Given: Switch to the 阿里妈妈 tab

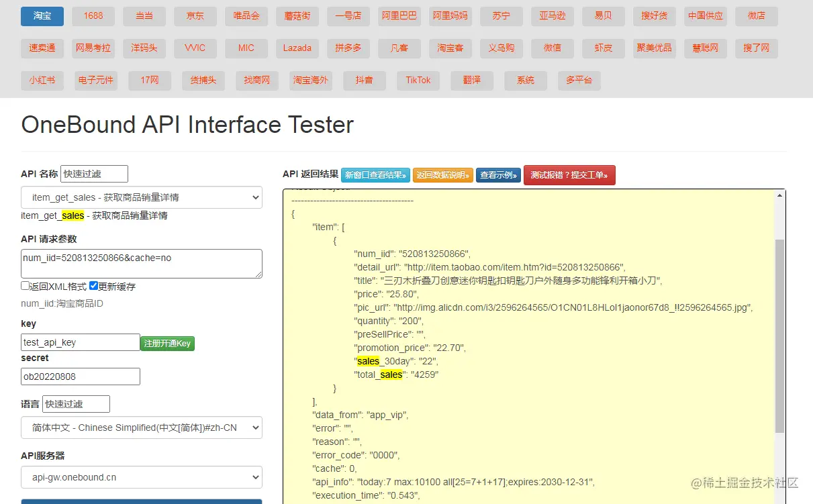Looking at the screenshot, I should coord(450,16).
